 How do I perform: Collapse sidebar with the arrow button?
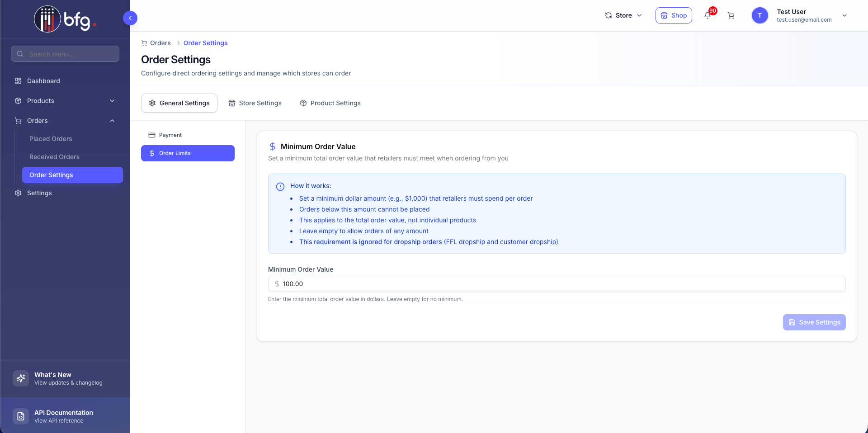click(130, 18)
